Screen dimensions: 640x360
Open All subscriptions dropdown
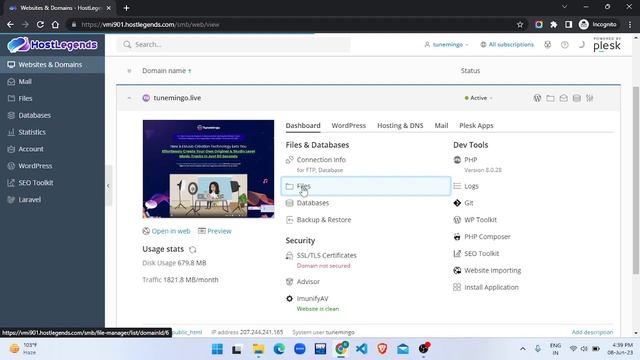click(507, 44)
